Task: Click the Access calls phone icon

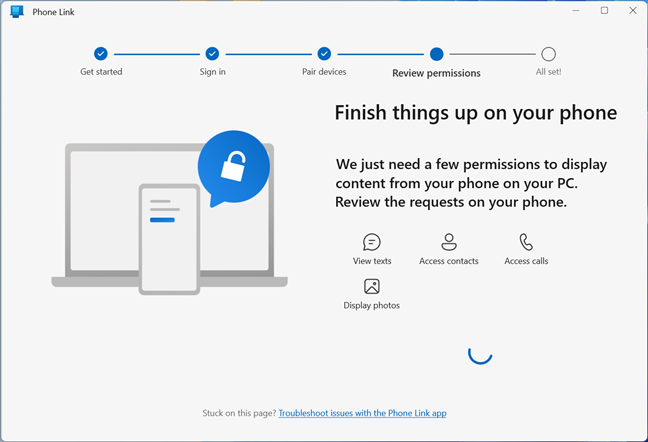Action: coord(526,242)
